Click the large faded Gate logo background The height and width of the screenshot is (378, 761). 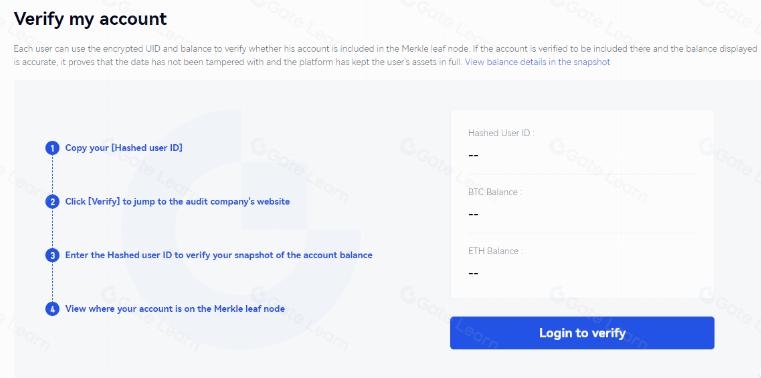241,228
